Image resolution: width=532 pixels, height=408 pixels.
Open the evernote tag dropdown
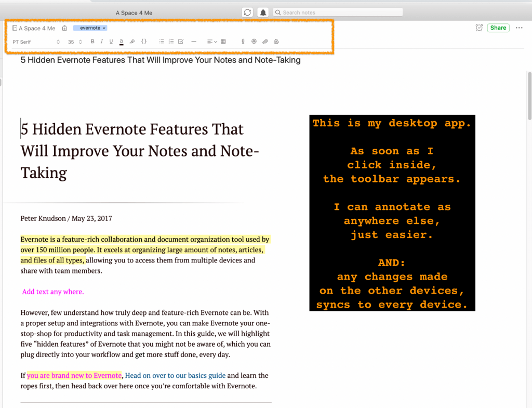pyautogui.click(x=90, y=28)
